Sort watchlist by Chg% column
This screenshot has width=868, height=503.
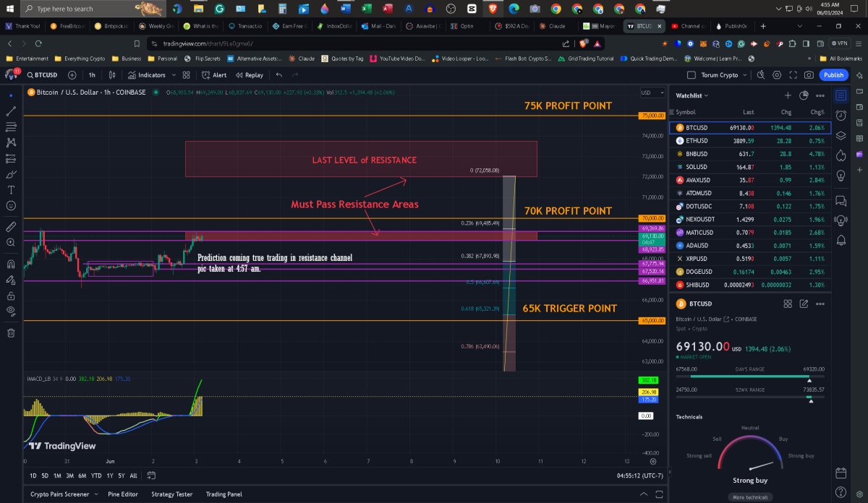817,112
